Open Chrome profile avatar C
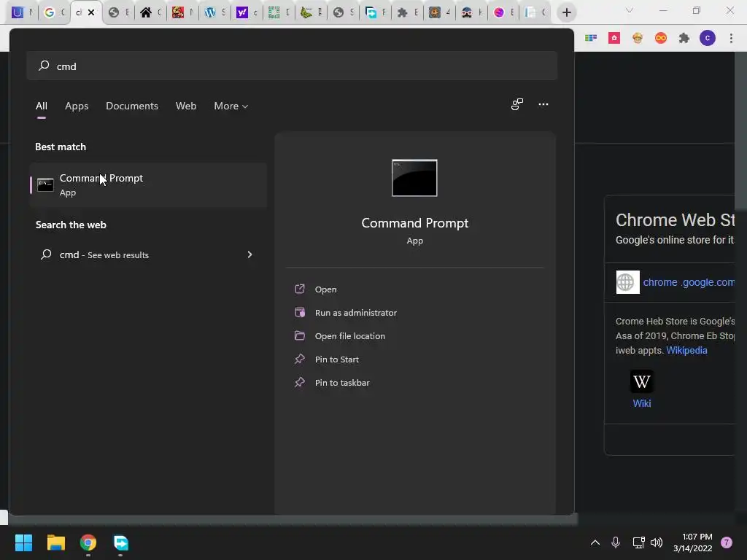Image resolution: width=747 pixels, height=560 pixels. (708, 38)
